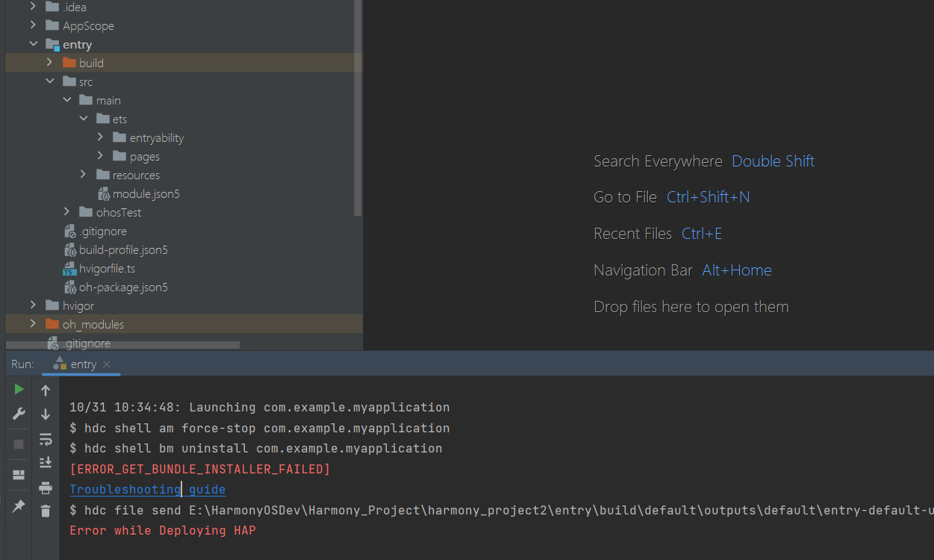
Task: Pin the Run tab
Action: click(19, 506)
